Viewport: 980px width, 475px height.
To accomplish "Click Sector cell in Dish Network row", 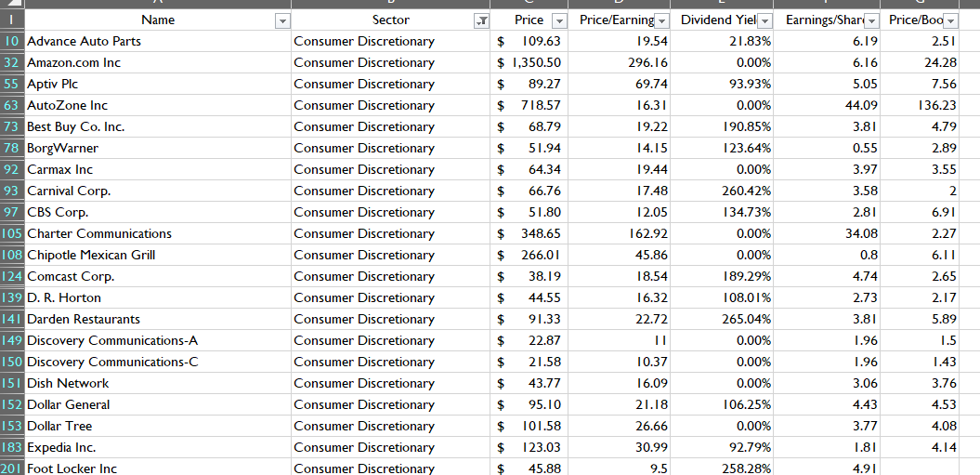I will click(x=391, y=383).
